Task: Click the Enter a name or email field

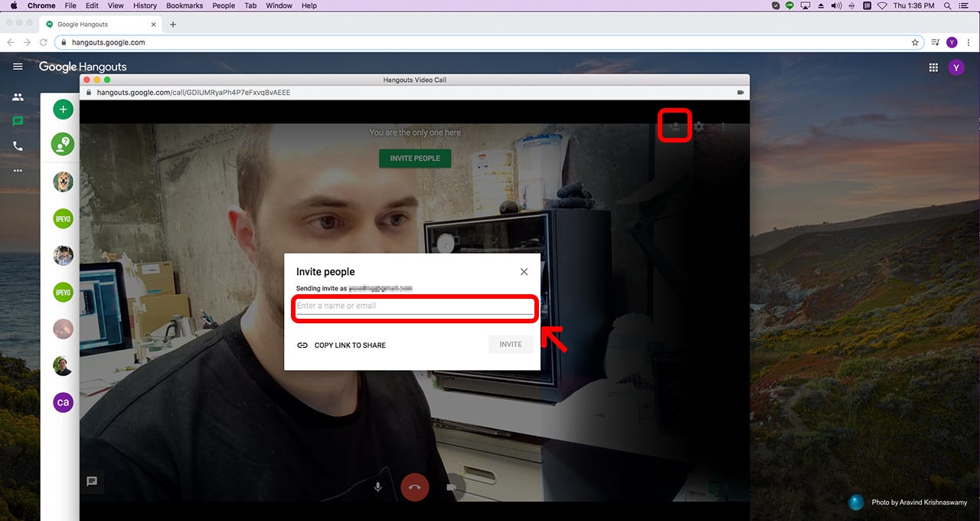Action: pos(414,306)
